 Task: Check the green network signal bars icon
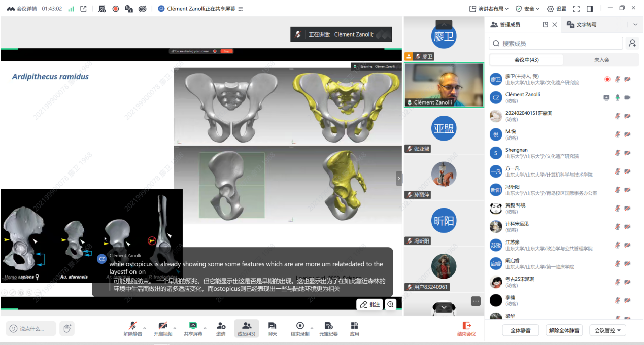(x=71, y=9)
